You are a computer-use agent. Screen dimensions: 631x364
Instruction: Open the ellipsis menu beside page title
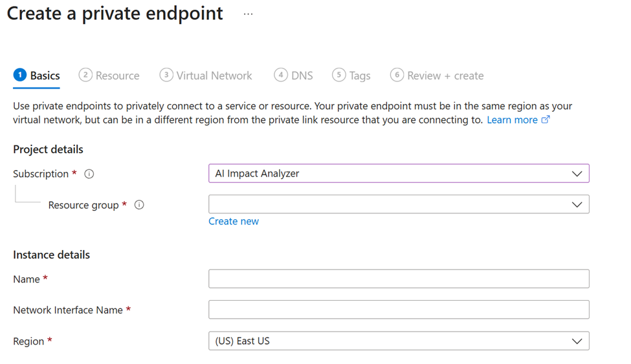pos(249,14)
